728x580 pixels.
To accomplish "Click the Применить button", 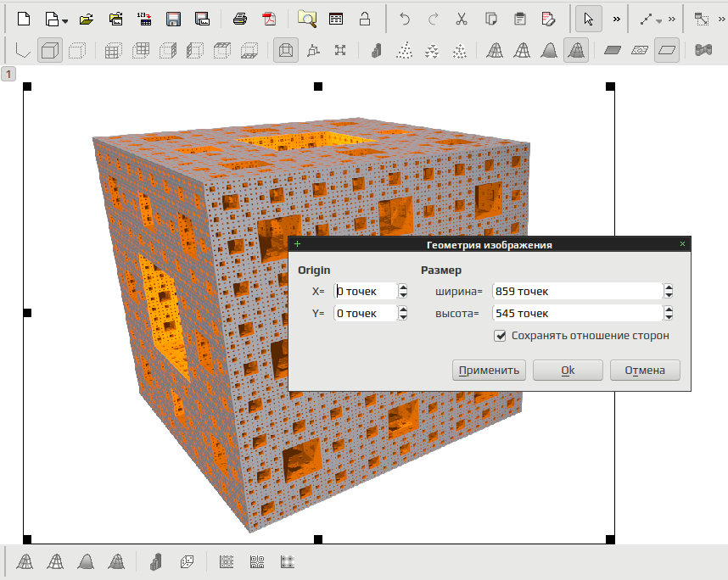I will tap(489, 371).
